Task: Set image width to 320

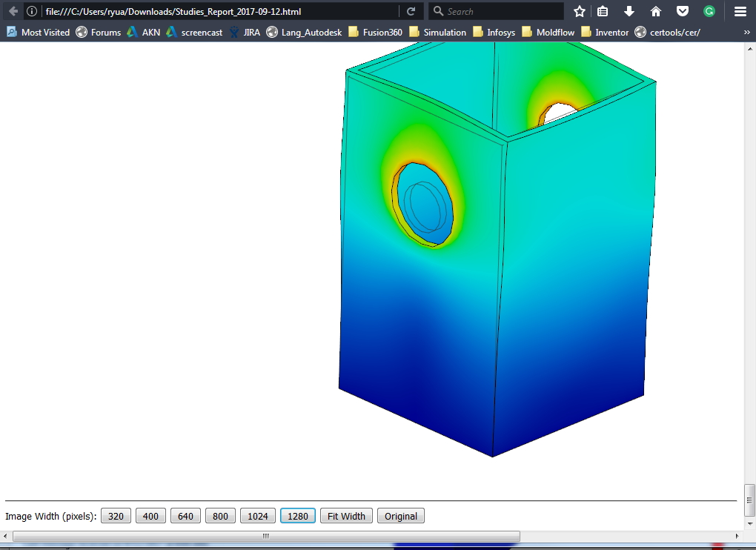Action: pos(116,516)
